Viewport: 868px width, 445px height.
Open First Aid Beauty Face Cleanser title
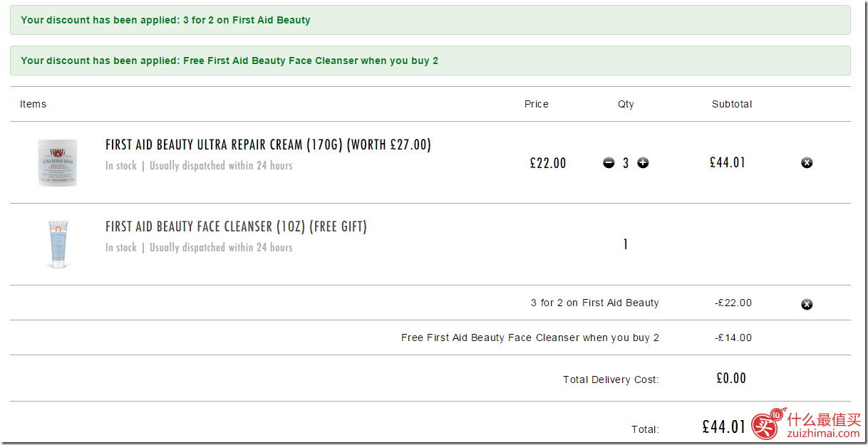tap(236, 226)
